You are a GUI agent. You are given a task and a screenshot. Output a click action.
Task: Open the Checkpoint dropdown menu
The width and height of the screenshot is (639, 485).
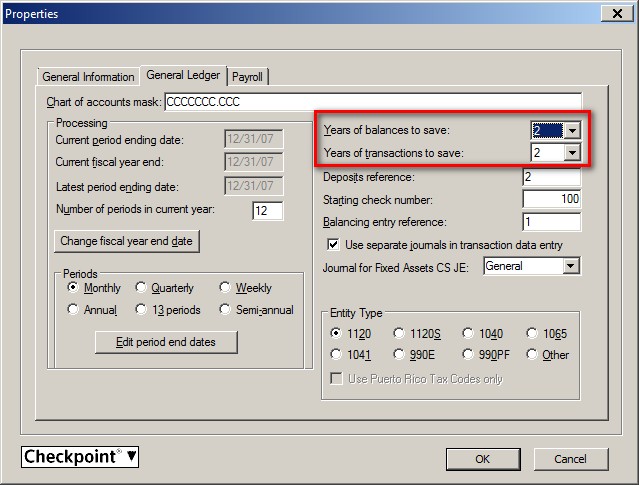click(80, 458)
